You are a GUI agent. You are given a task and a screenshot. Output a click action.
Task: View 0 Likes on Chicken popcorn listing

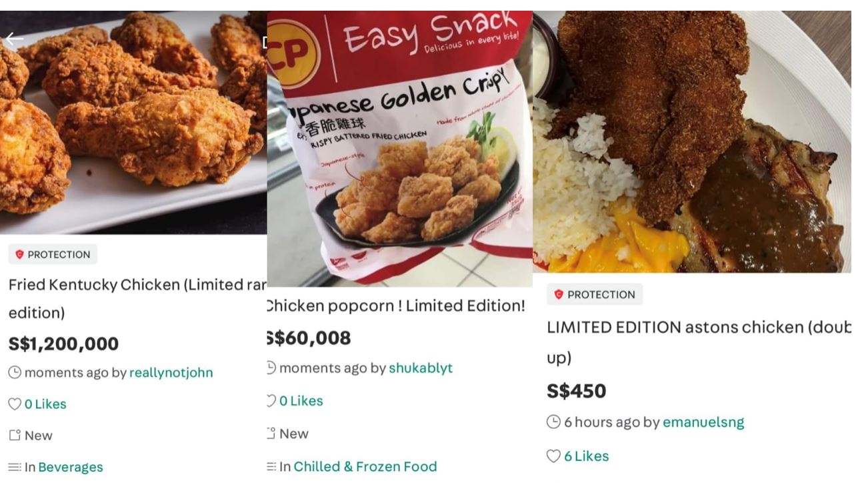(x=301, y=401)
